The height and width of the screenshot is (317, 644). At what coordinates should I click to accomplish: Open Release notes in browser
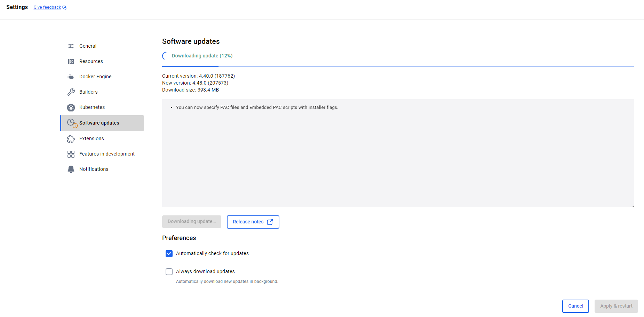click(253, 222)
